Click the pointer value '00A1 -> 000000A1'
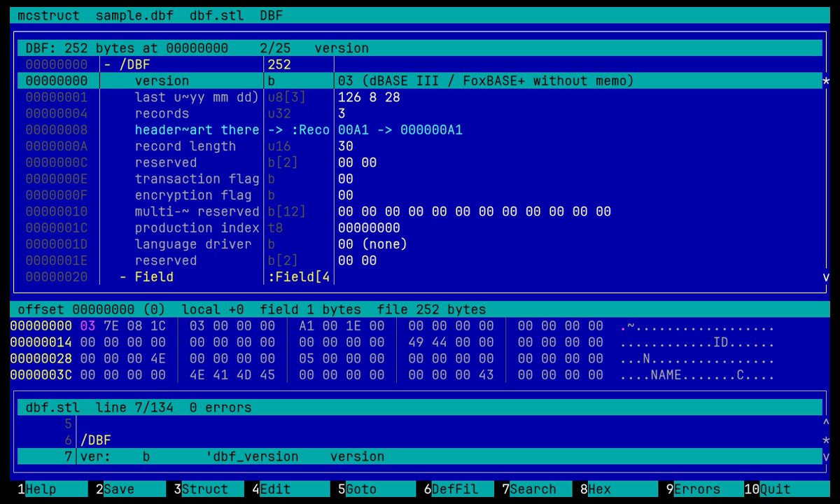840x504 pixels. pos(400,130)
